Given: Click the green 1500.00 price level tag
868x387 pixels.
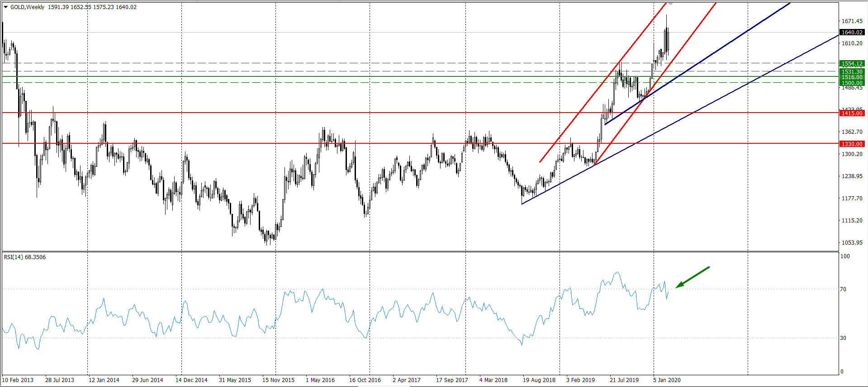Looking at the screenshot, I should pyautogui.click(x=852, y=83).
